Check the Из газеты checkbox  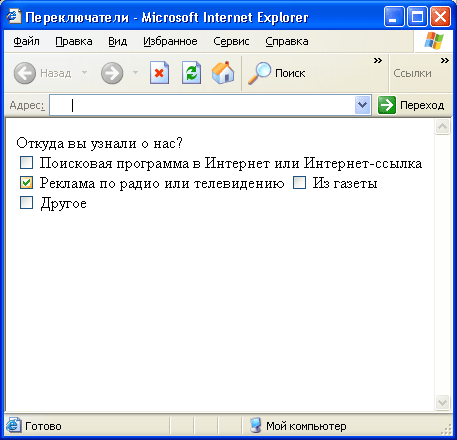[299, 183]
